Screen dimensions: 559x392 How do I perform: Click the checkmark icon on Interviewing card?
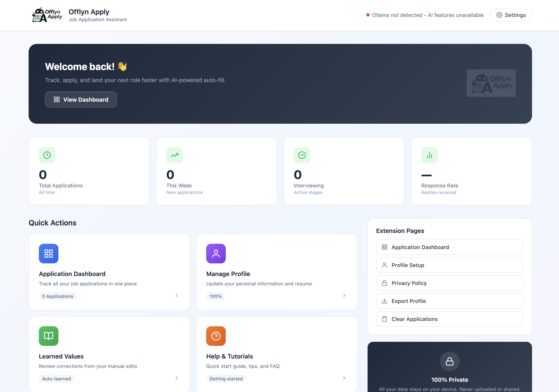302,155
